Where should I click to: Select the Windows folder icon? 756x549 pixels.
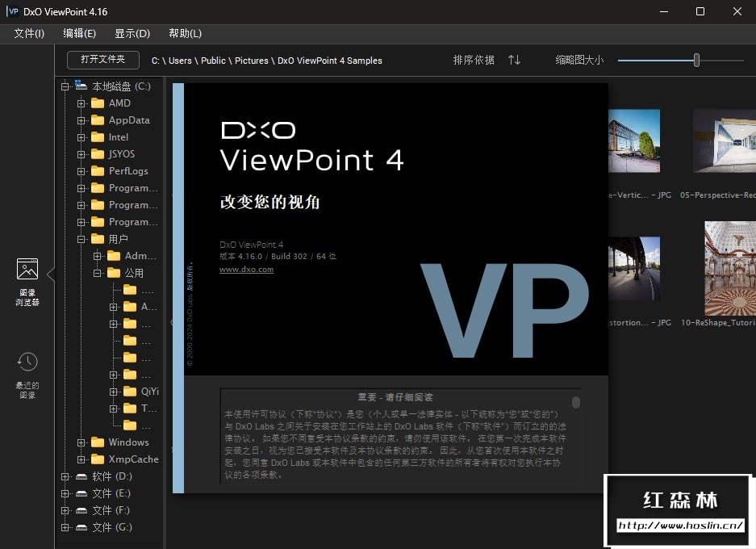point(98,442)
